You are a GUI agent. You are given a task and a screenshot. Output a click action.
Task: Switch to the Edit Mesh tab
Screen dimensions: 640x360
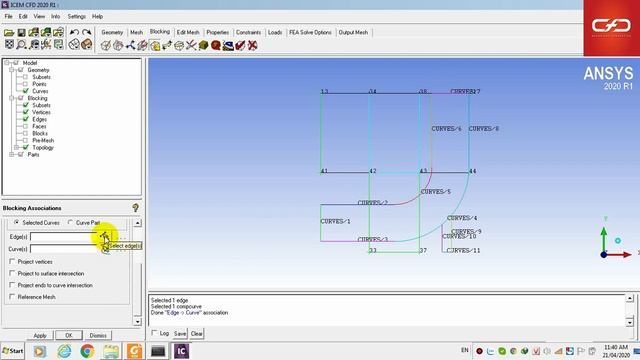tap(188, 32)
